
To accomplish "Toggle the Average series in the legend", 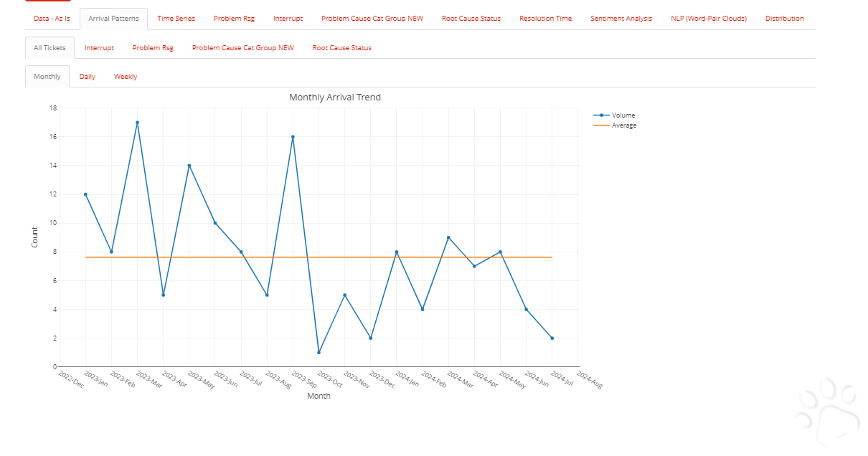I will click(x=615, y=125).
